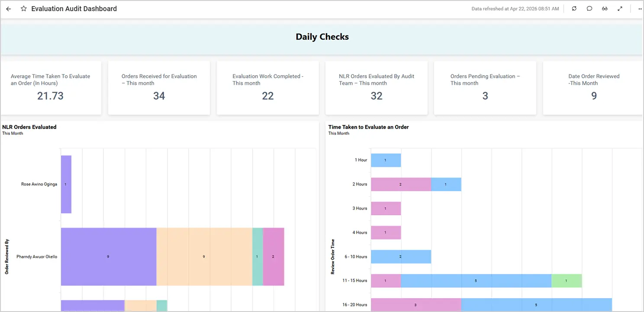Click the 1 Hour axis label

pos(361,160)
